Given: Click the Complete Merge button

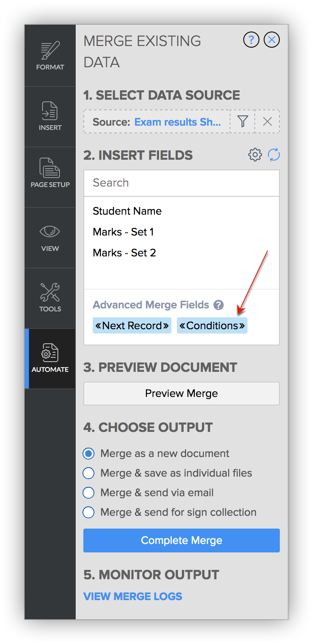Looking at the screenshot, I should coord(181,540).
